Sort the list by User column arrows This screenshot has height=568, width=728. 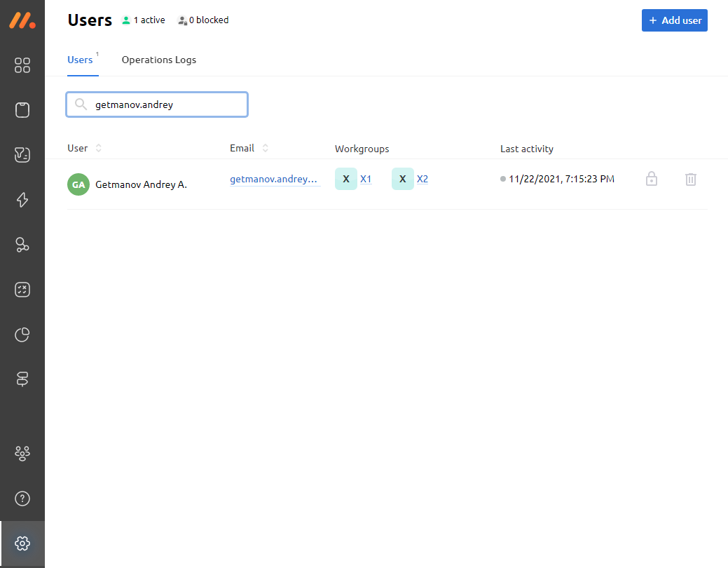point(99,148)
